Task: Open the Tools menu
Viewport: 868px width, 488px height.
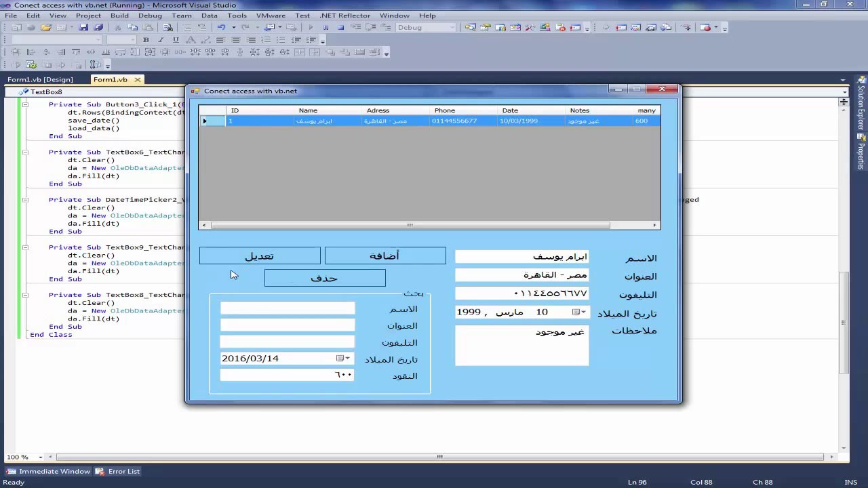Action: (x=237, y=16)
